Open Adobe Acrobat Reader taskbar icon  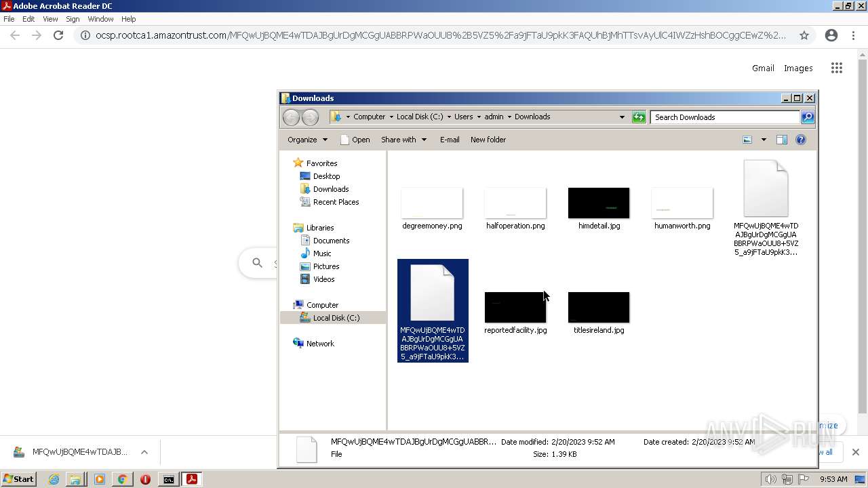[192, 479]
